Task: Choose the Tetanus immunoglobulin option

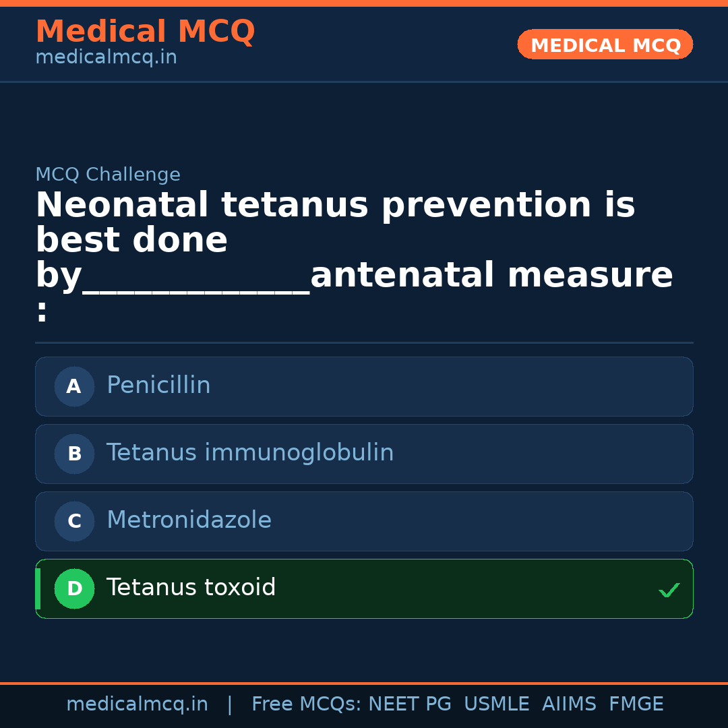Action: pos(364,454)
